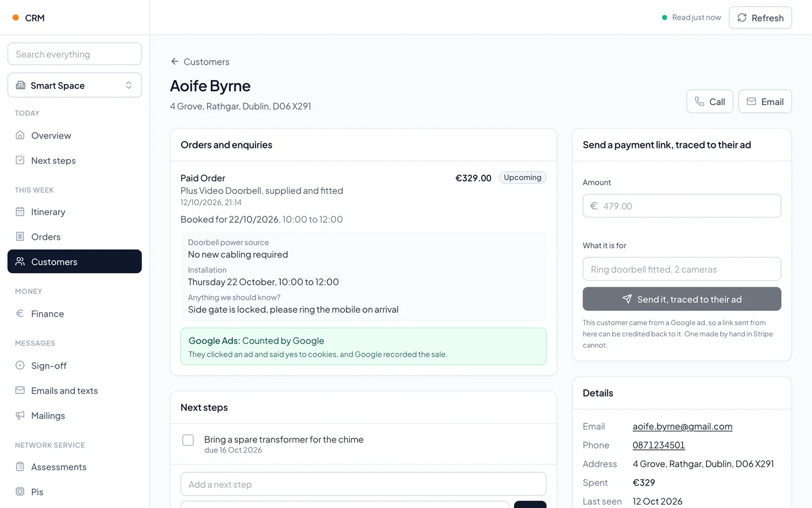Click the back arrow beside Customers

175,62
